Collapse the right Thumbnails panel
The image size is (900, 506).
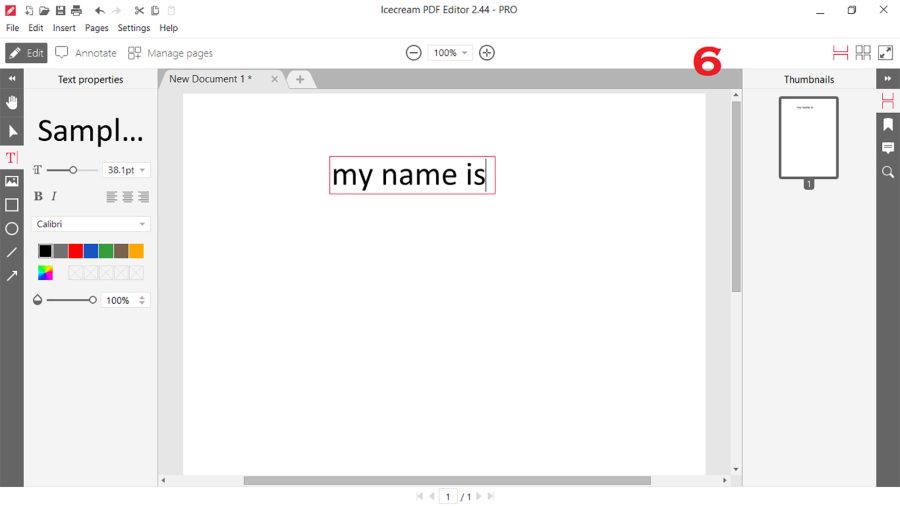pos(888,79)
